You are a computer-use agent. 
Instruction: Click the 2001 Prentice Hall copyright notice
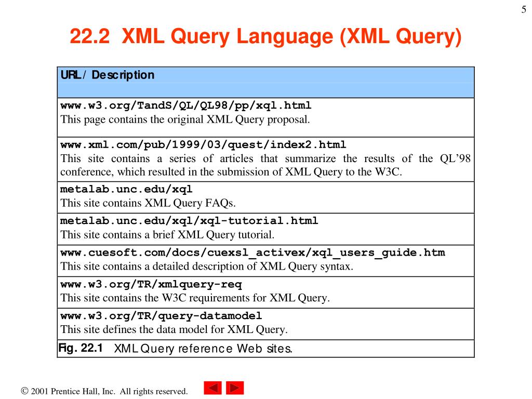click(x=104, y=391)
